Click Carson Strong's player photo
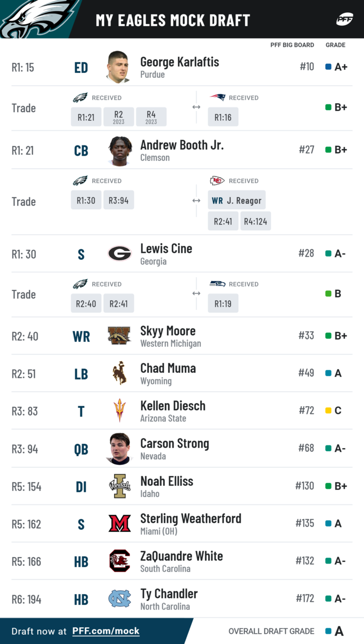The width and height of the screenshot is (364, 644). 119,449
